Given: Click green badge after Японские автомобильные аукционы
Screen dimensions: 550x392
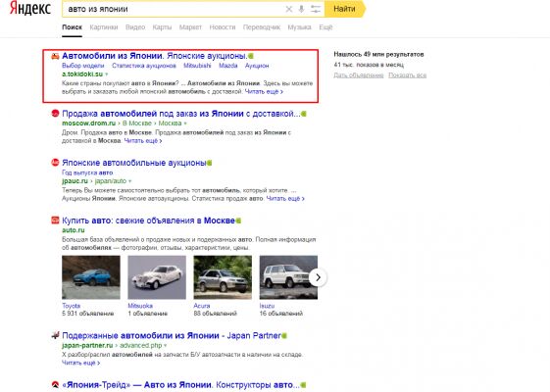Looking at the screenshot, I should pos(210,163).
